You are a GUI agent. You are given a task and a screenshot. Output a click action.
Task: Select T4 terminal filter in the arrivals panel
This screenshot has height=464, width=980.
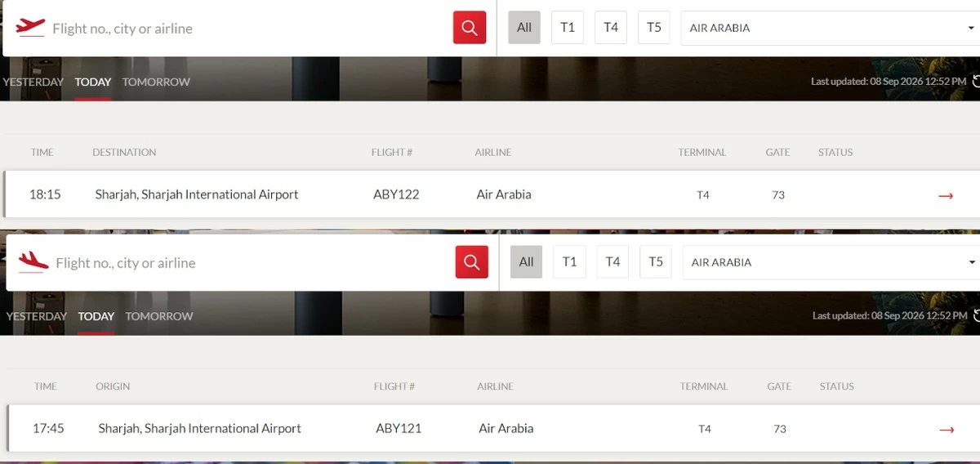click(x=612, y=262)
